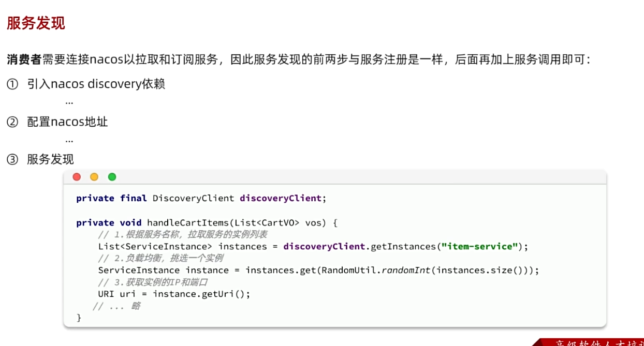Click the instance.getUri() call
644x346 pixels.
pyautogui.click(x=201, y=294)
